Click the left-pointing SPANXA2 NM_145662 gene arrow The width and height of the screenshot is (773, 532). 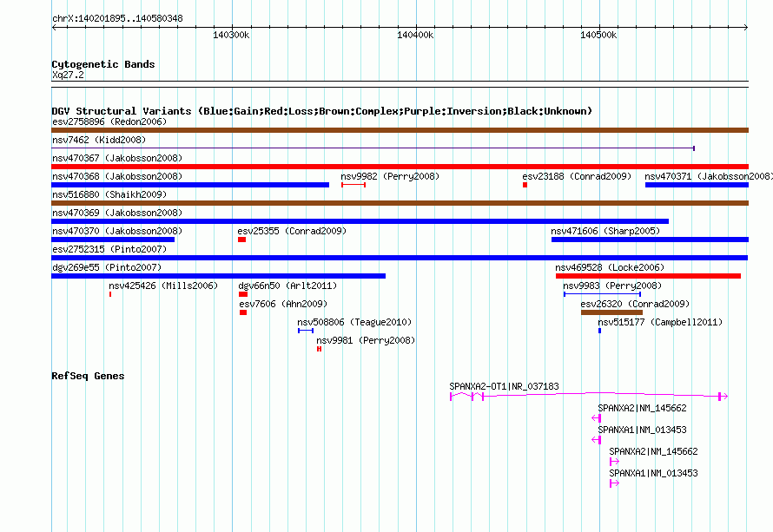(x=596, y=418)
